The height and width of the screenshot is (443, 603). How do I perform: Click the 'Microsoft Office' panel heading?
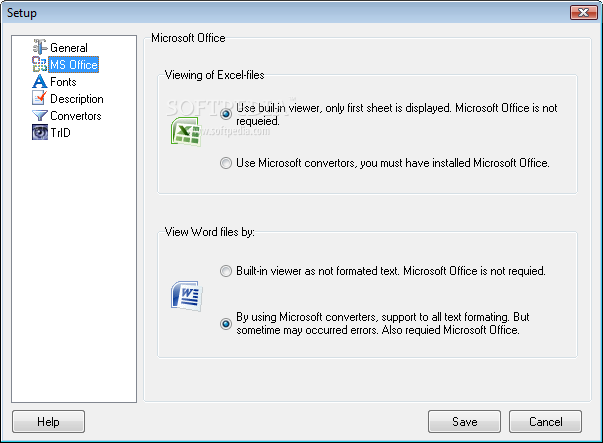point(188,38)
